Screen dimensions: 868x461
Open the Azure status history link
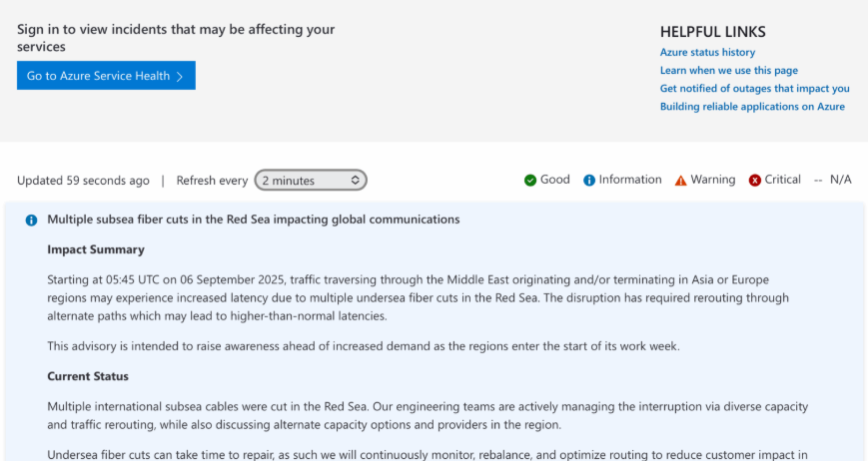tap(707, 52)
